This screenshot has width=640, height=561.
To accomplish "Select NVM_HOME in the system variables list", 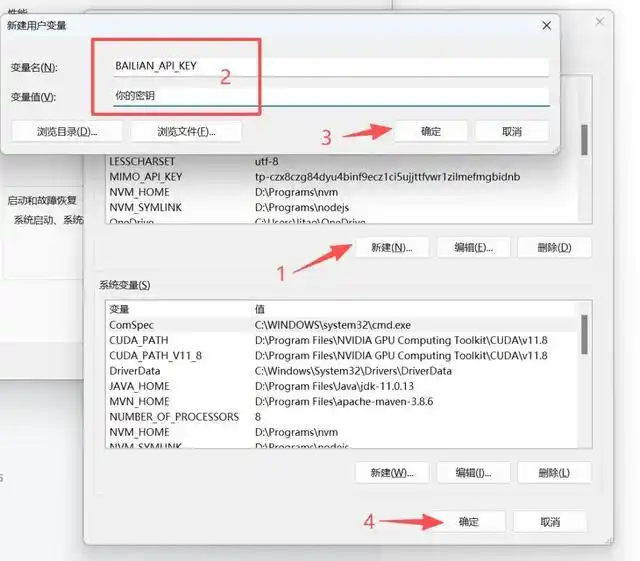I will click(x=342, y=432).
